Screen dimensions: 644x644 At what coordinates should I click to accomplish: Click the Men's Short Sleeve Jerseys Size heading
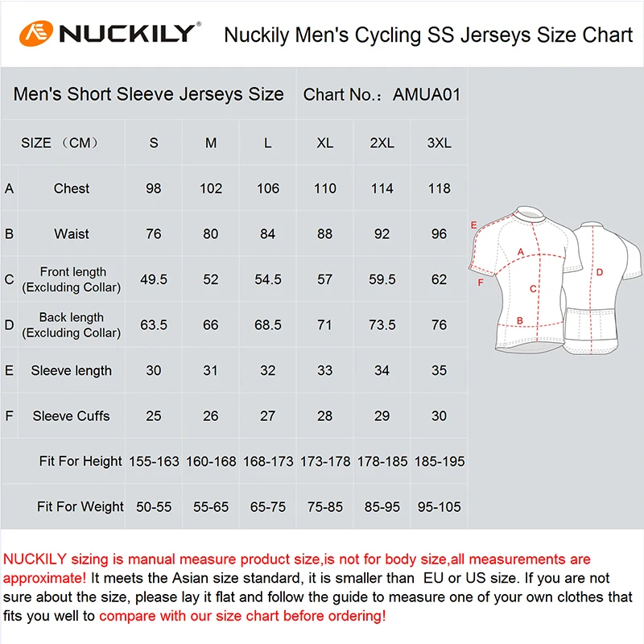point(148,94)
